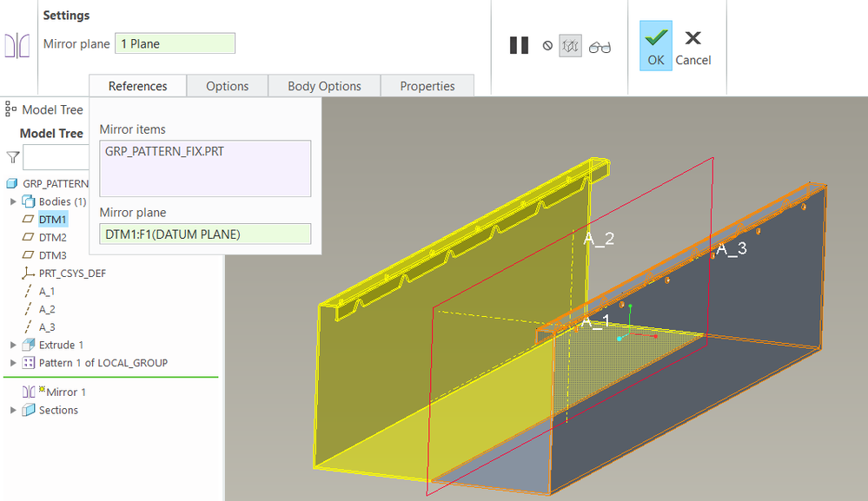Select the DTM2 datum plane
The width and height of the screenshot is (868, 501).
click(x=53, y=237)
